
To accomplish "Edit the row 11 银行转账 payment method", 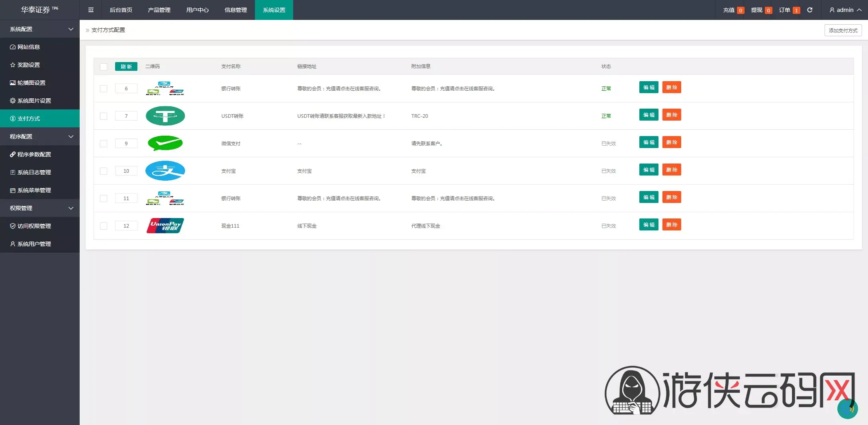I will coord(649,197).
